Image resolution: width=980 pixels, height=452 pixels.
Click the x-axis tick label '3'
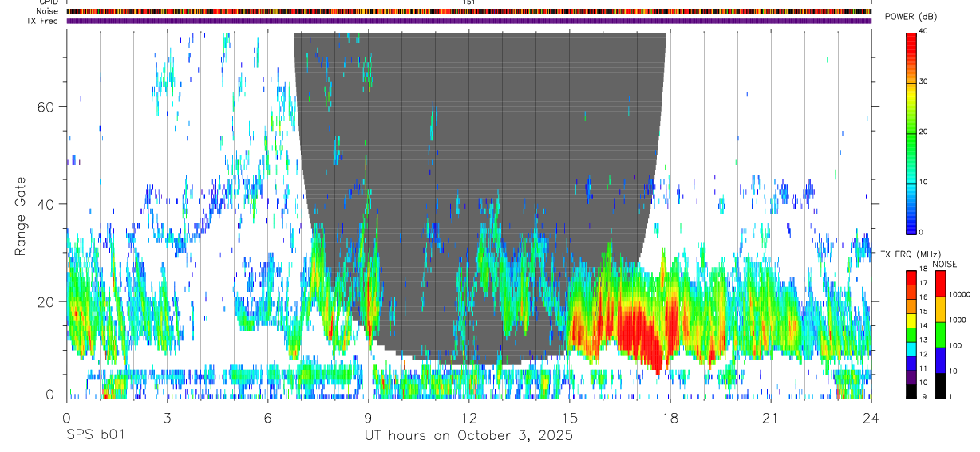[167, 418]
